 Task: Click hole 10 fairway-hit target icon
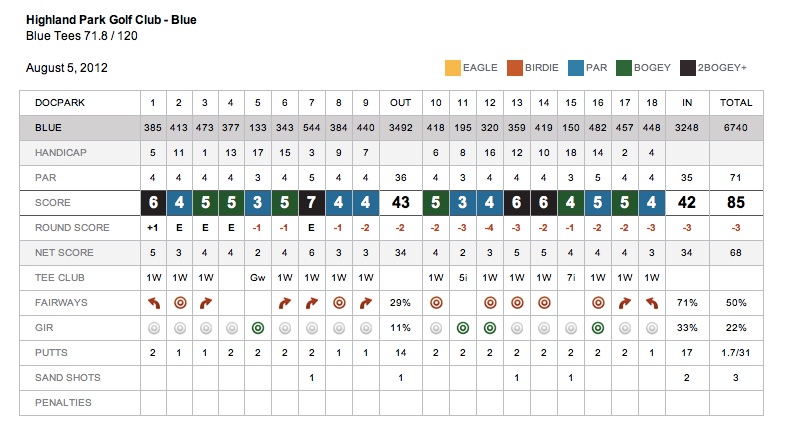[436, 301]
